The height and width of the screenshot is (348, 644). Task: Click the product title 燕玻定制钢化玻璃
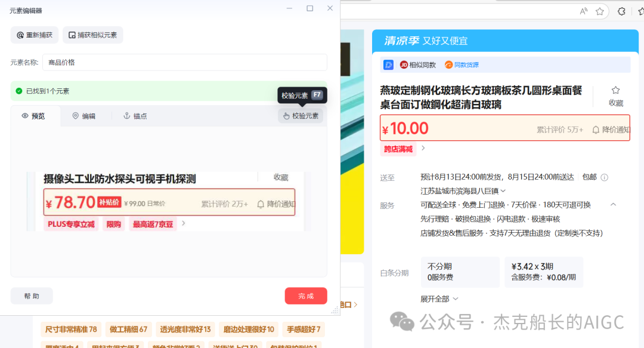click(481, 97)
